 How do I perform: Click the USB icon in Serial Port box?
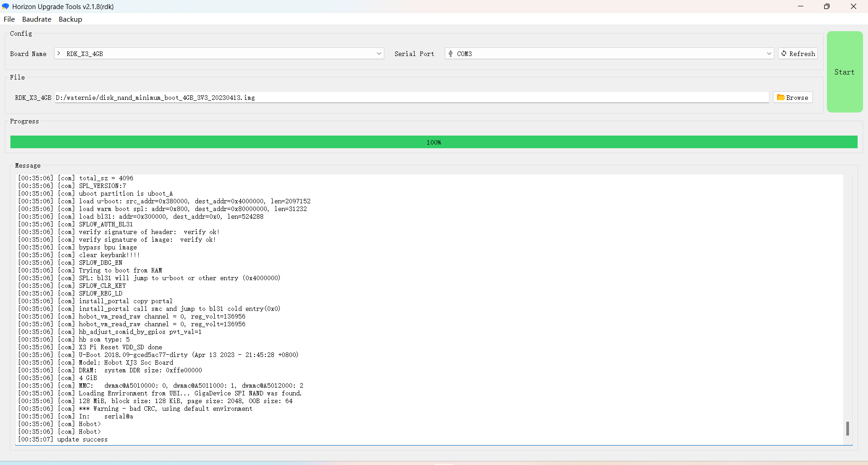point(451,54)
